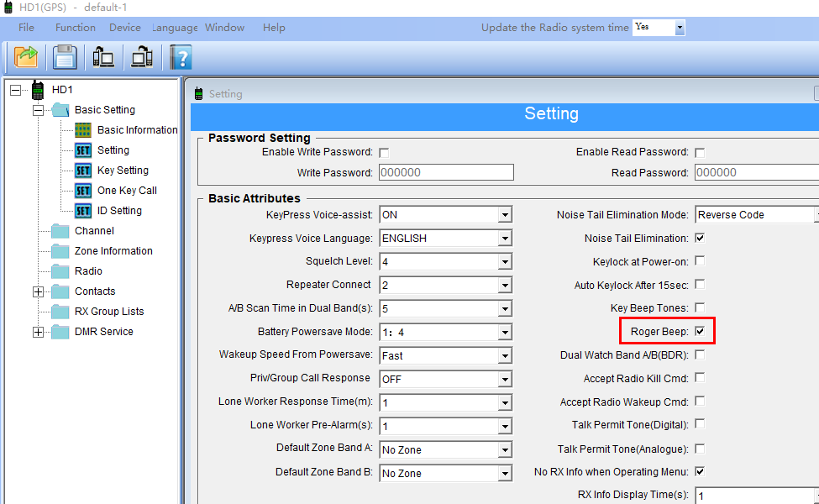The image size is (819, 504).
Task: Open One Key Call settings
Action: tap(127, 191)
